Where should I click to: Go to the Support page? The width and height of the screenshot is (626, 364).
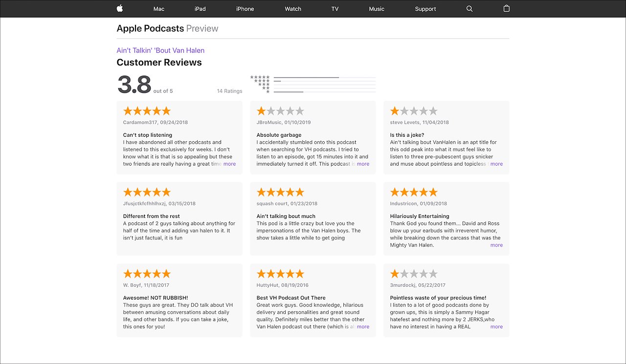(x=425, y=9)
